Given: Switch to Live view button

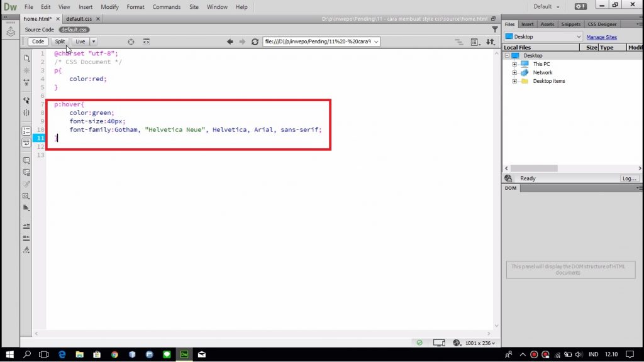Looking at the screenshot, I should [x=80, y=41].
